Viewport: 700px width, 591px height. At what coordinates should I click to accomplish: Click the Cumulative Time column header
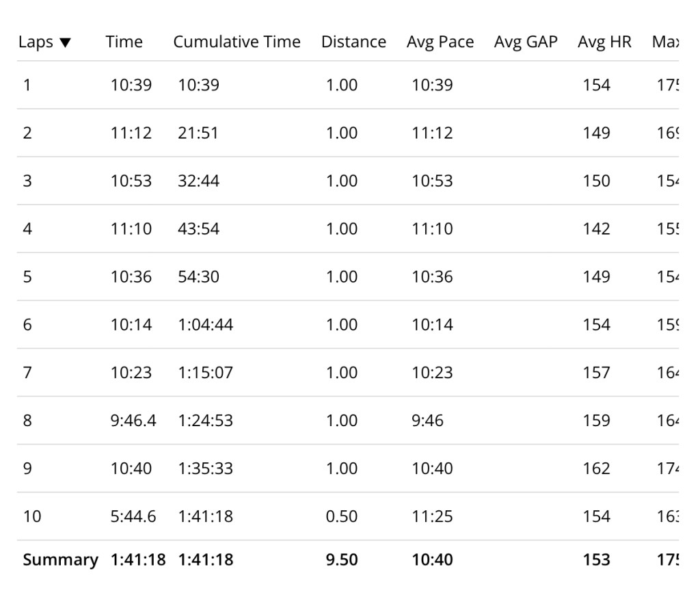[x=237, y=42]
